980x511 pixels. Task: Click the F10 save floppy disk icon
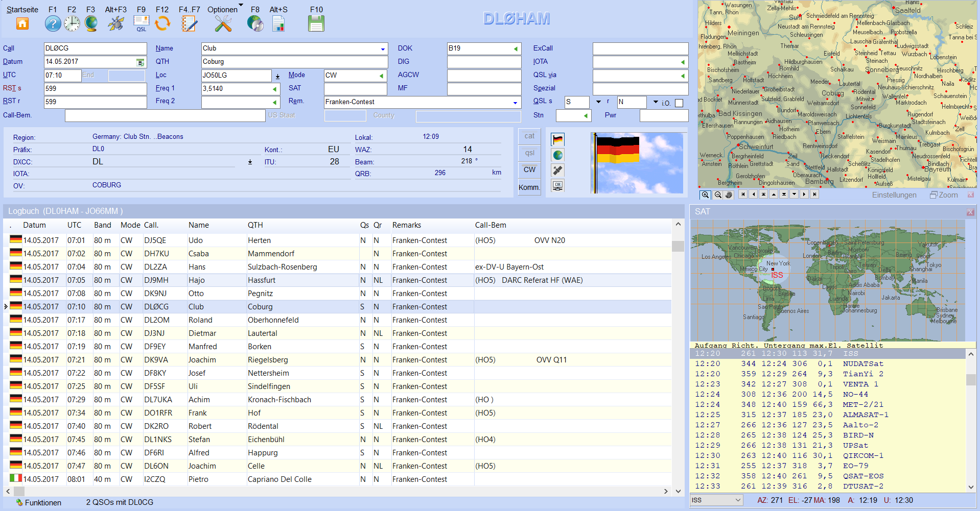coord(316,23)
